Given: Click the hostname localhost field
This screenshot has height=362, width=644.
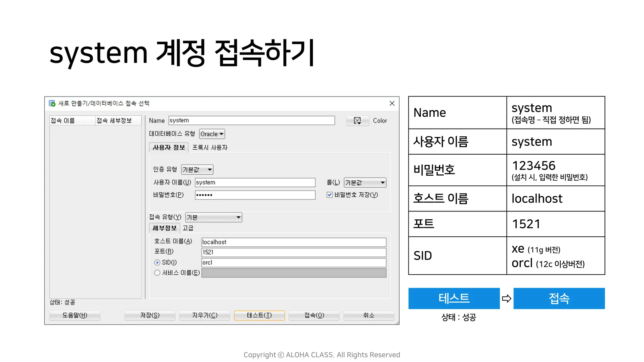Looking at the screenshot, I should [x=293, y=242].
